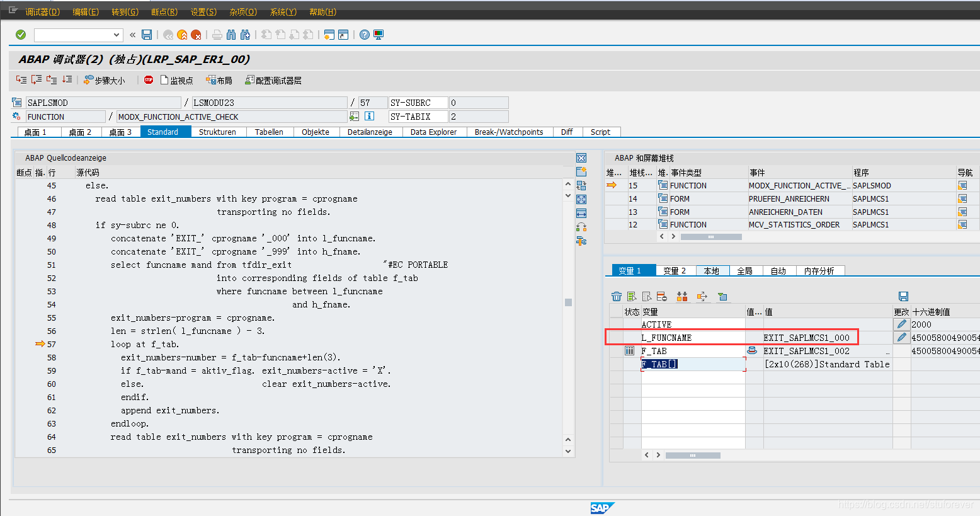Switch to the 本地 locals tab
This screenshot has height=516, width=980.
(712, 270)
